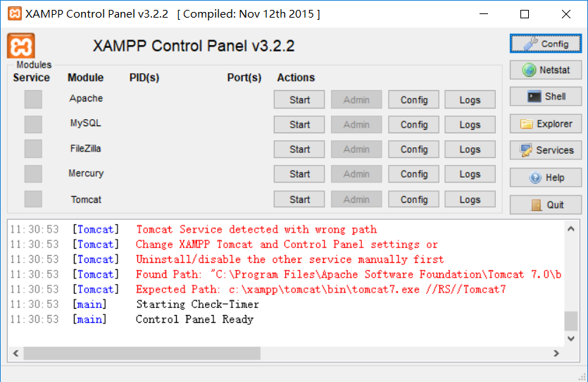Image resolution: width=588 pixels, height=382 pixels.
Task: Launch the Shell from the right sidebar
Action: tap(546, 97)
